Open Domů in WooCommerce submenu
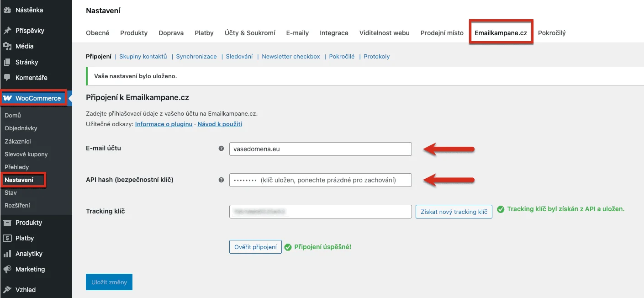Screen dimensions: 644x298 coord(13,116)
